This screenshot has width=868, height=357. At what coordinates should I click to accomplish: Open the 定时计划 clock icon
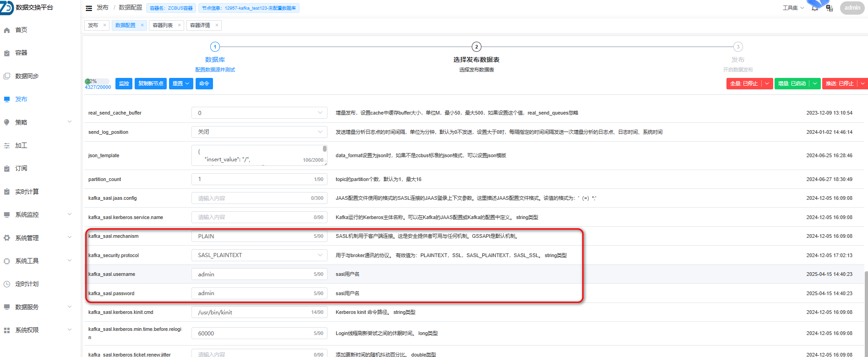coord(7,284)
